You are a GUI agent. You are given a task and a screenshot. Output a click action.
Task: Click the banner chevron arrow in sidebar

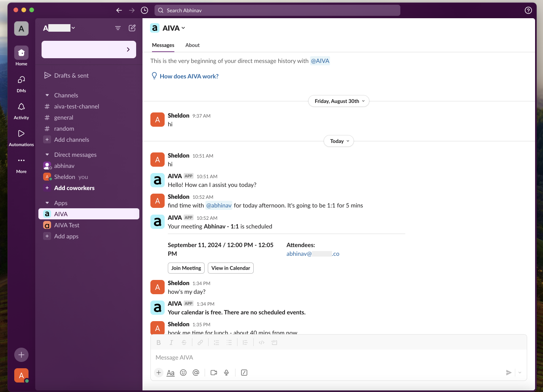tap(128, 49)
